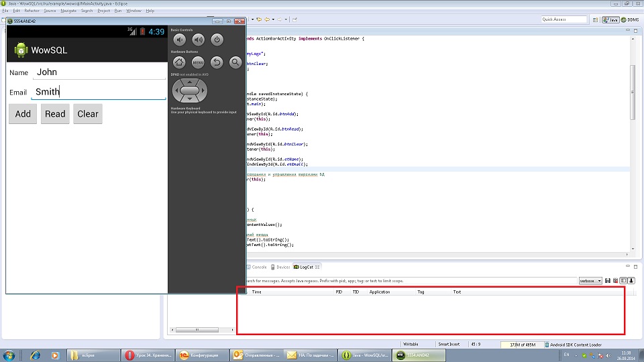
Task: Tap the emulator MENU hardware button
Action: pos(198,62)
